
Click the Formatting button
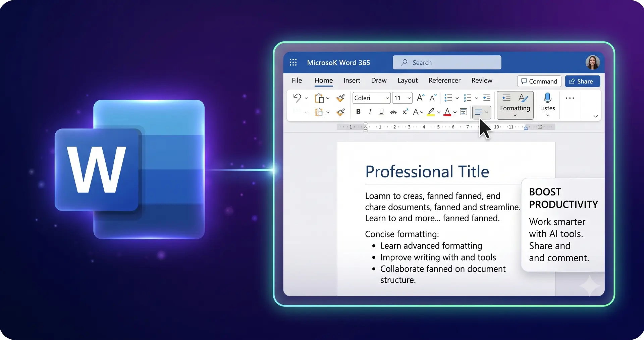[515, 105]
